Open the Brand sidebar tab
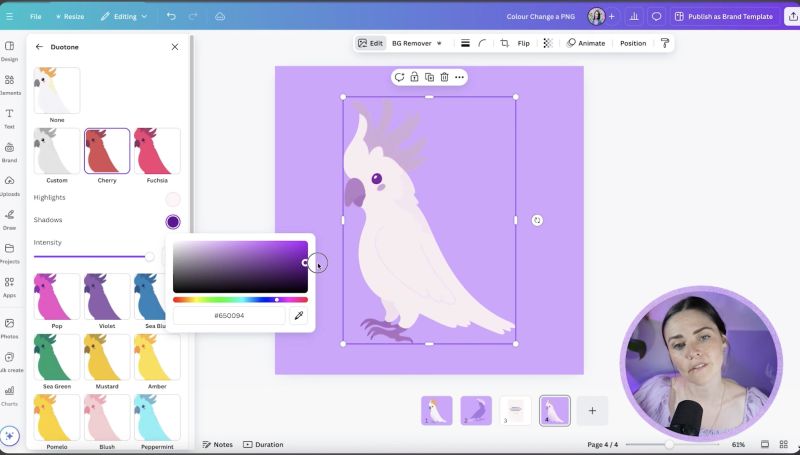The image size is (800, 455). pyautogui.click(x=9, y=152)
